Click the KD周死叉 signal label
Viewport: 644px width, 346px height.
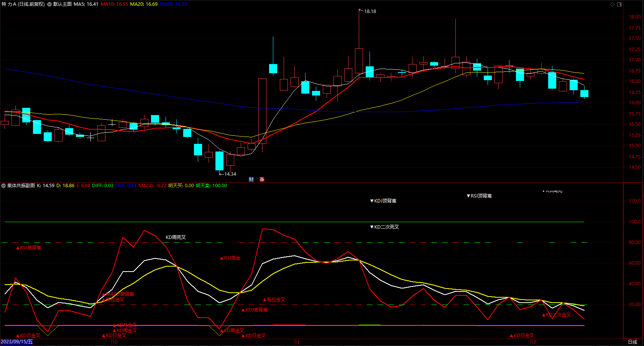(x=176, y=237)
